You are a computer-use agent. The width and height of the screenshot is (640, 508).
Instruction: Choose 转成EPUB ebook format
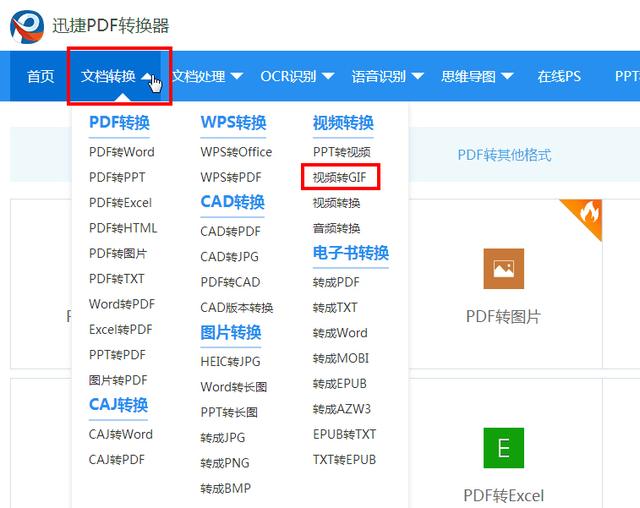[x=340, y=384]
